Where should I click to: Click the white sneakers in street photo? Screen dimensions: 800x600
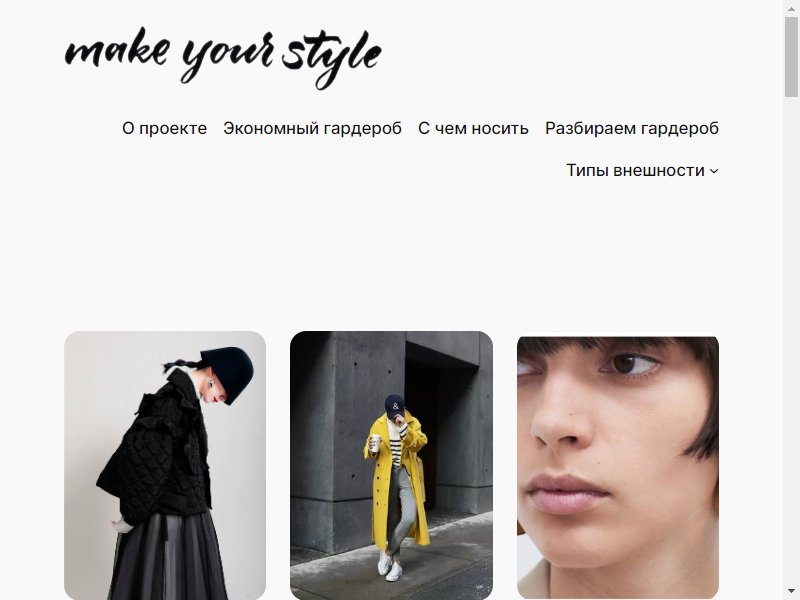[x=389, y=565]
